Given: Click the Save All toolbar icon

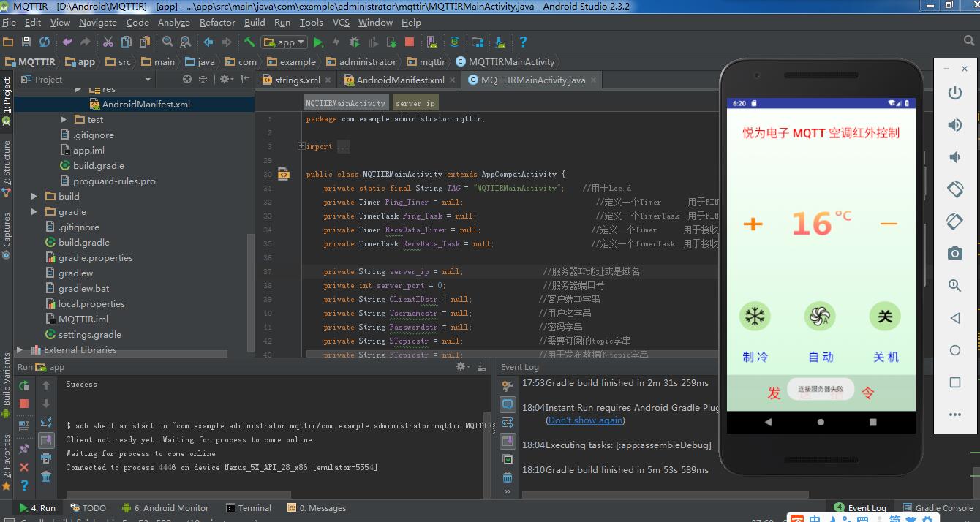Looking at the screenshot, I should [x=26, y=42].
